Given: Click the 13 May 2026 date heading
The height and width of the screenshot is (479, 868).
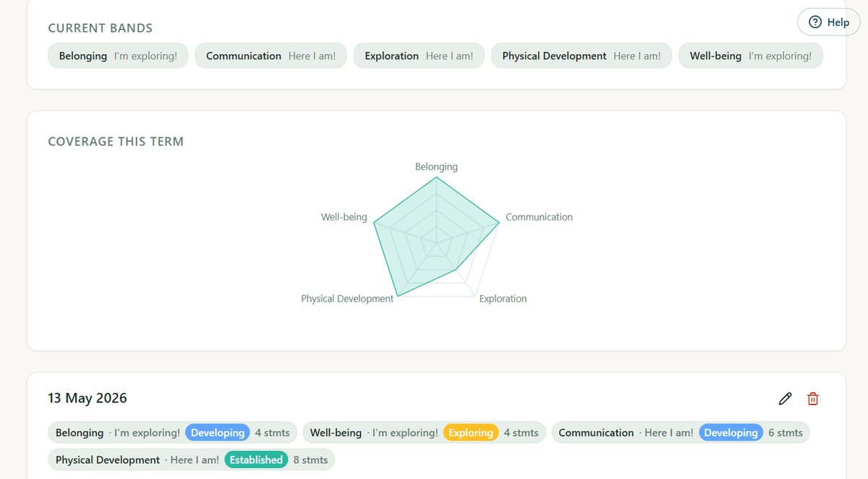Looking at the screenshot, I should pos(88,398).
